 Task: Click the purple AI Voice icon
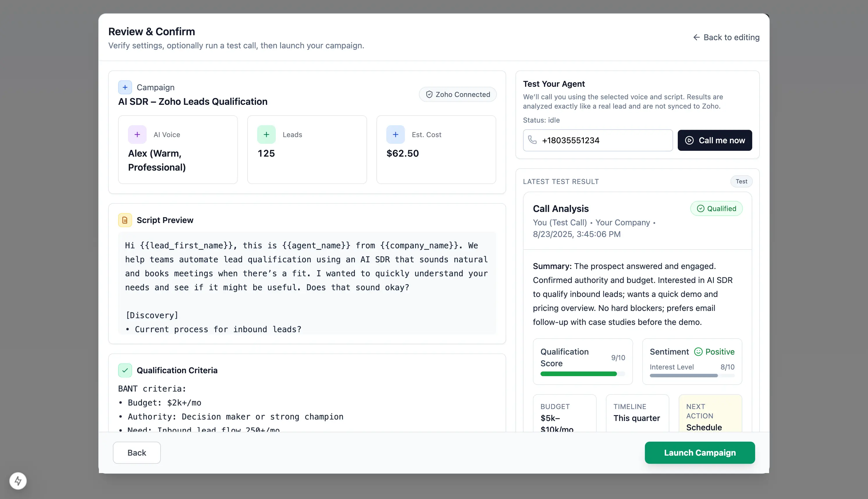click(137, 135)
